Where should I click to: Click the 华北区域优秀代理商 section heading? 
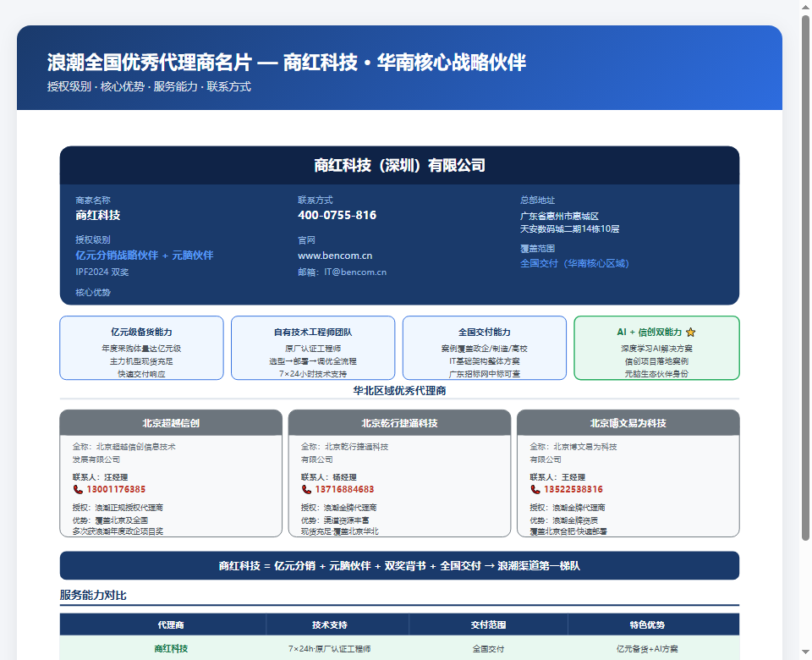pos(399,391)
